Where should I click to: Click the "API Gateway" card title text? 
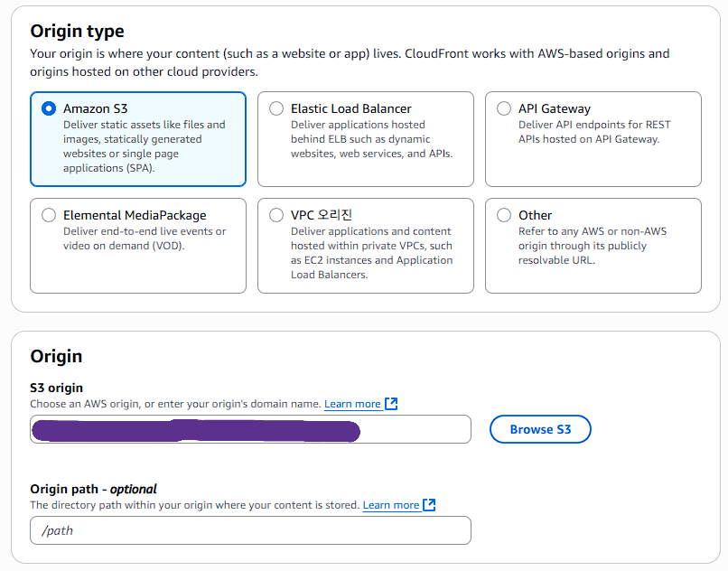[x=555, y=108]
